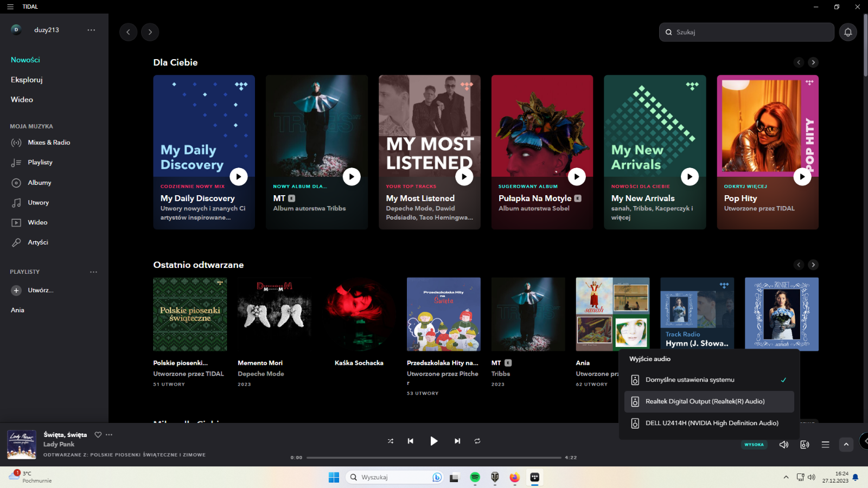Skip to next track
The image size is (868, 488).
point(457,441)
